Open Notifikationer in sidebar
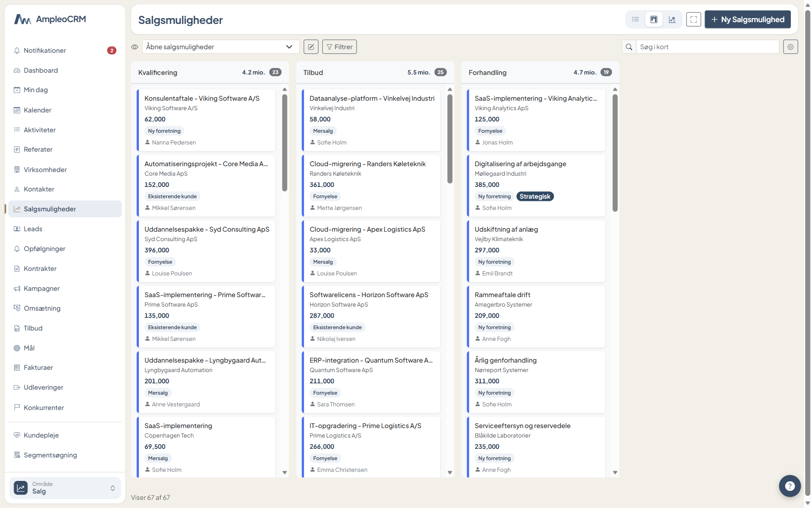Image resolution: width=812 pixels, height=508 pixels. pyautogui.click(x=65, y=51)
